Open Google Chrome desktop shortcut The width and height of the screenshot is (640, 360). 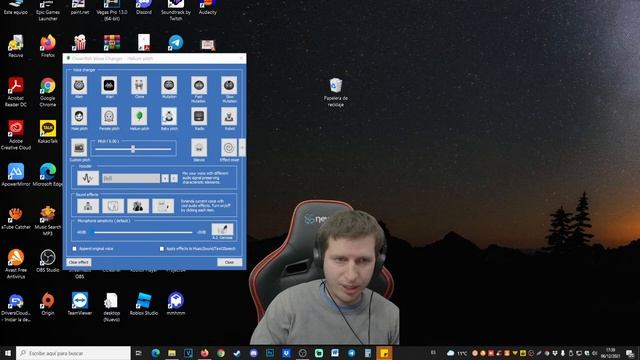pyautogui.click(x=48, y=92)
